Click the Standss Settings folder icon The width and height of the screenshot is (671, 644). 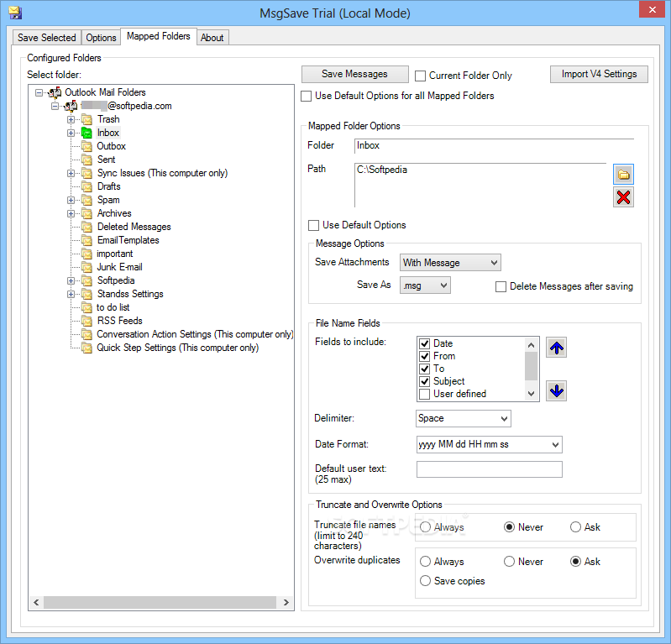click(x=86, y=294)
